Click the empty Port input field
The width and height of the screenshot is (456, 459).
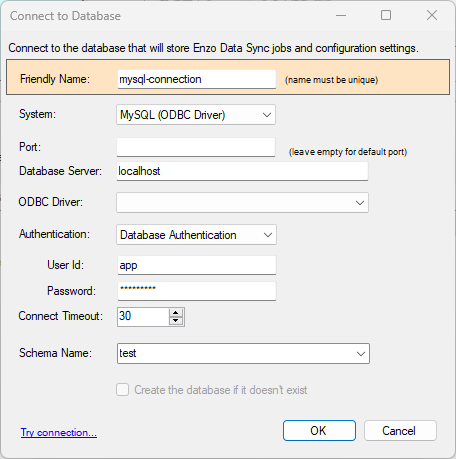[x=196, y=147]
